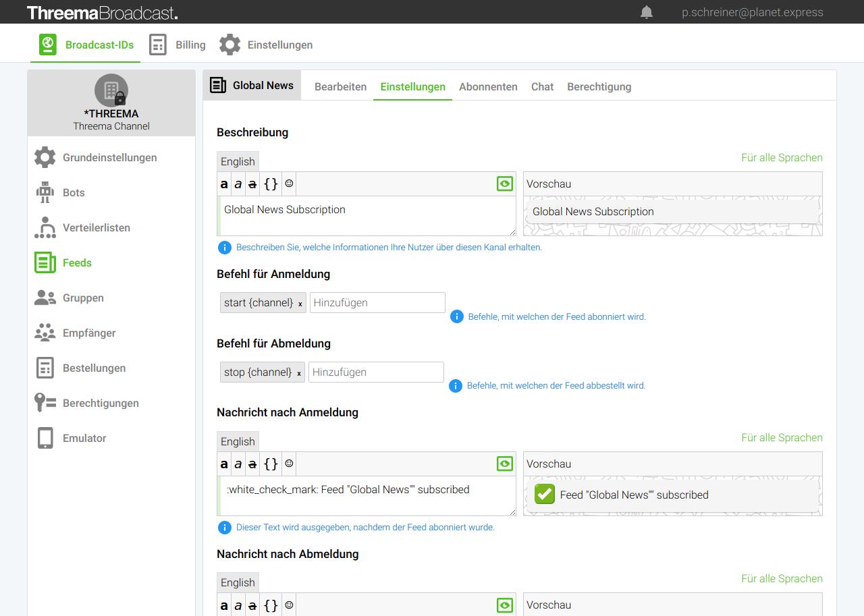Switch to the Abonnenten tab
Image resolution: width=864 pixels, height=616 pixels.
[x=488, y=86]
